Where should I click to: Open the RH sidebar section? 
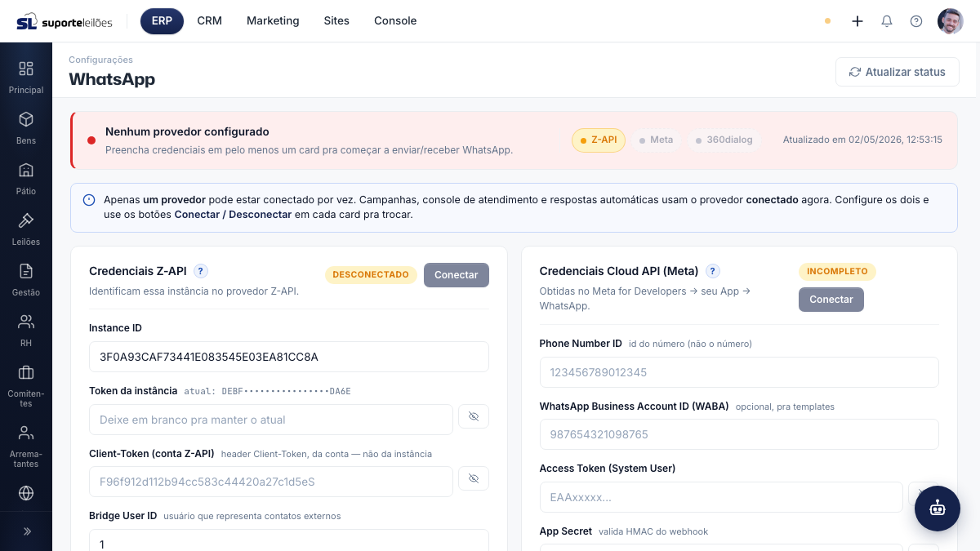click(x=26, y=331)
